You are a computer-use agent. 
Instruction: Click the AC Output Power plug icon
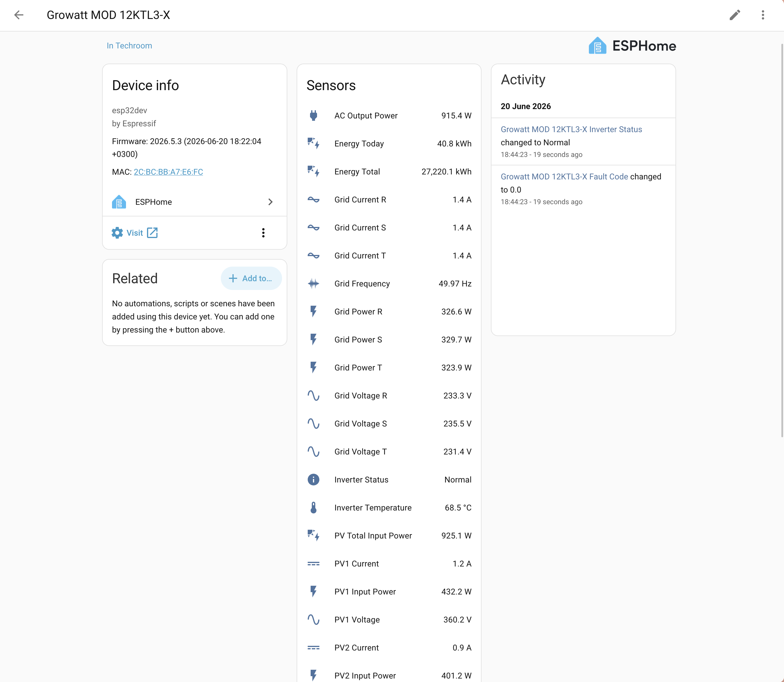313,116
